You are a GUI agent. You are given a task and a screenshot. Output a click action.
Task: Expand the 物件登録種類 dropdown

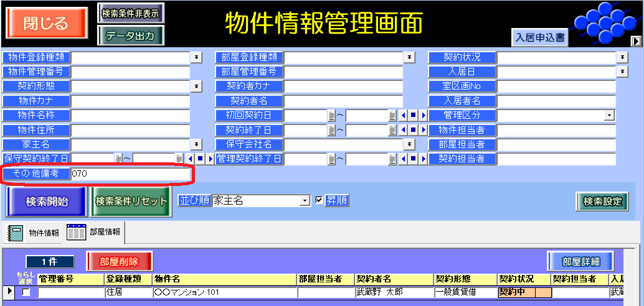[x=196, y=57]
